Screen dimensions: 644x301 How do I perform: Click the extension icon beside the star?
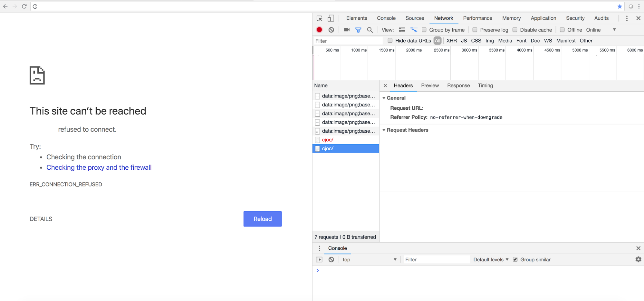pos(631,6)
